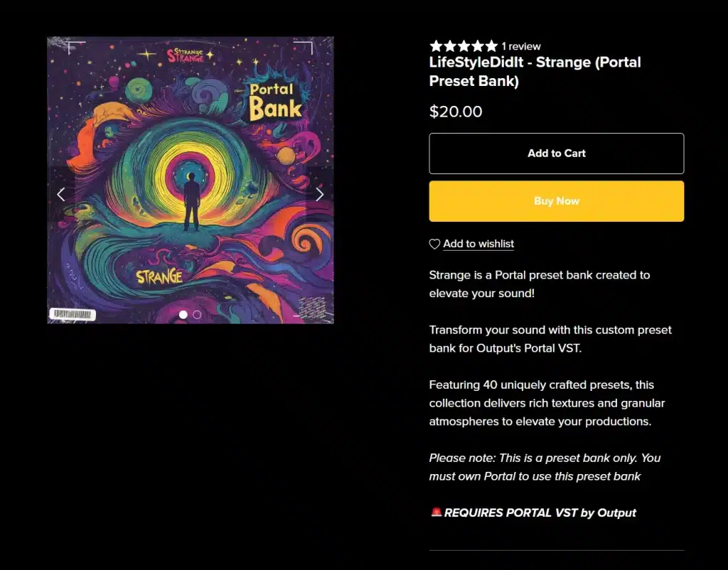Advance to the next product image arrow
Image resolution: width=728 pixels, height=570 pixels.
point(319,195)
